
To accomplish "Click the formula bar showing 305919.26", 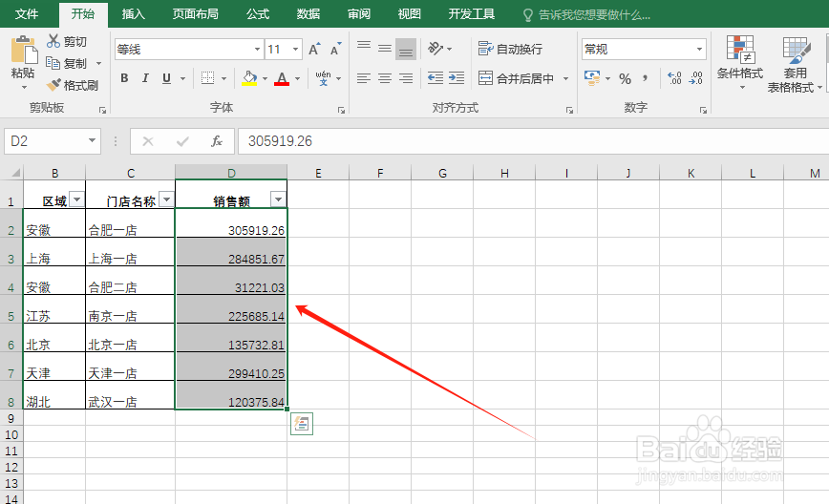I will click(x=533, y=141).
